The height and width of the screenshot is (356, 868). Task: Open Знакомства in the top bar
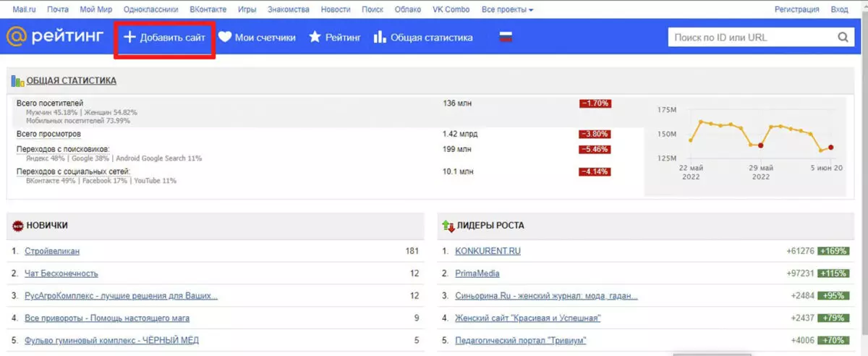coord(290,9)
